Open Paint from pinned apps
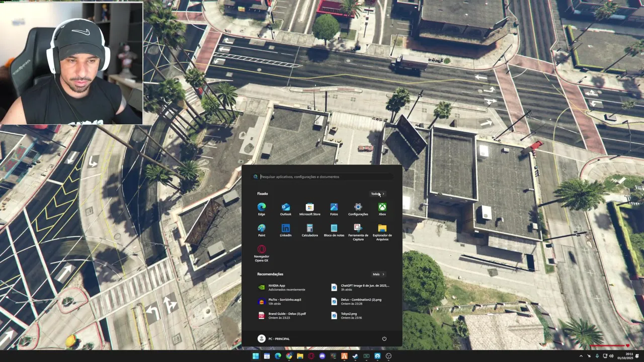644x362 pixels. 262,230
